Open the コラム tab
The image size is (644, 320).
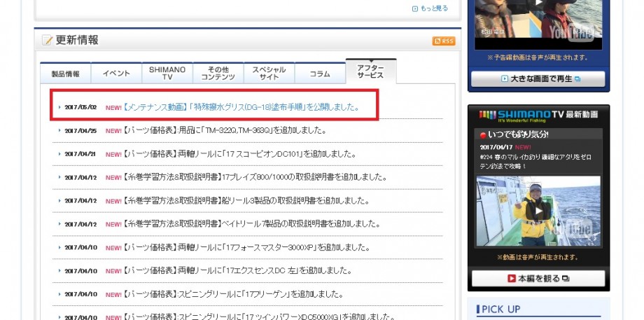pyautogui.click(x=320, y=74)
